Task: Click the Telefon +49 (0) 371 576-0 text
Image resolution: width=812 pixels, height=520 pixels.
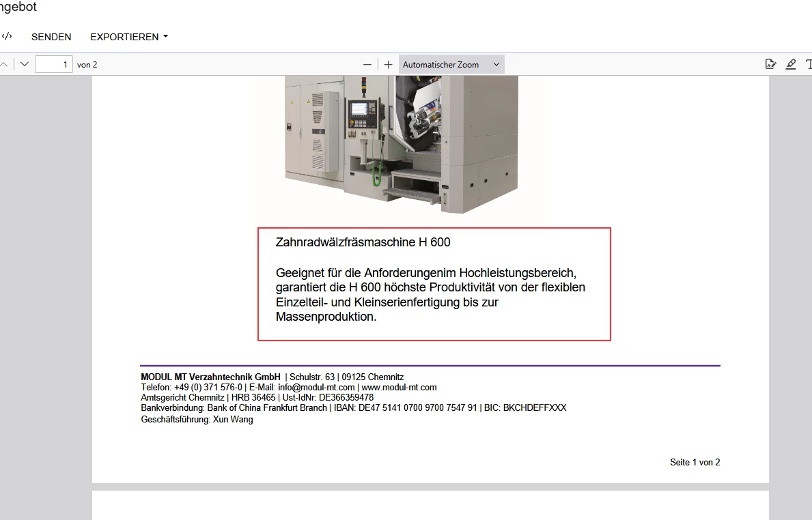Action: point(192,387)
